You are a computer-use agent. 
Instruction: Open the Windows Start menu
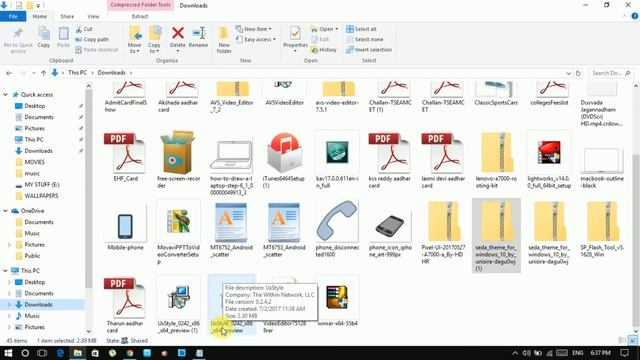click(x=8, y=353)
